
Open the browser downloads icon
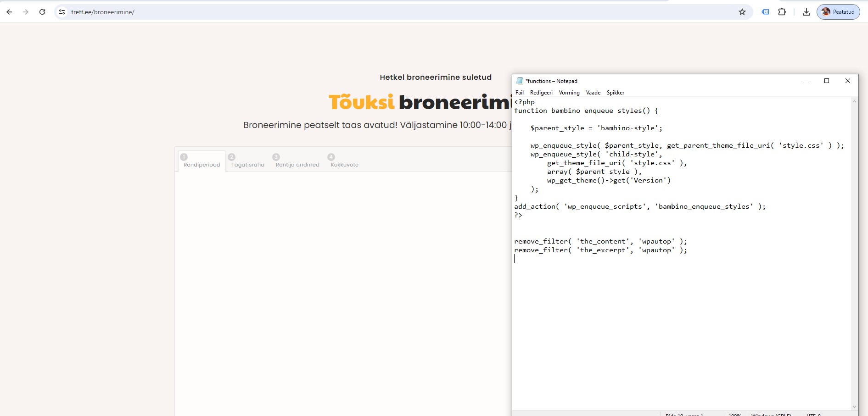click(806, 12)
